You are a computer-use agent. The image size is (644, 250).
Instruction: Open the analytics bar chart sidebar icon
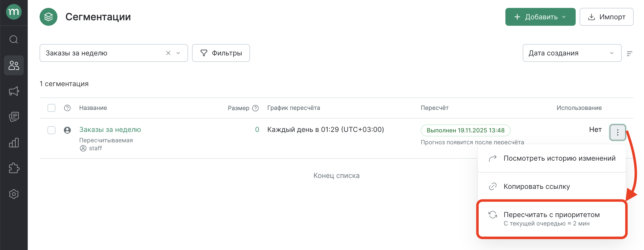pyautogui.click(x=14, y=143)
